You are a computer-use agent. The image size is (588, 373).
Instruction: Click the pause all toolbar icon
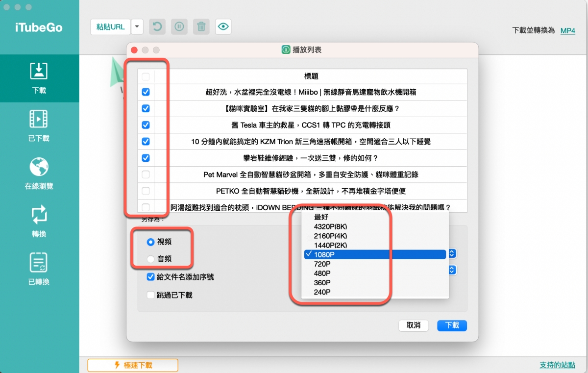[x=179, y=26]
